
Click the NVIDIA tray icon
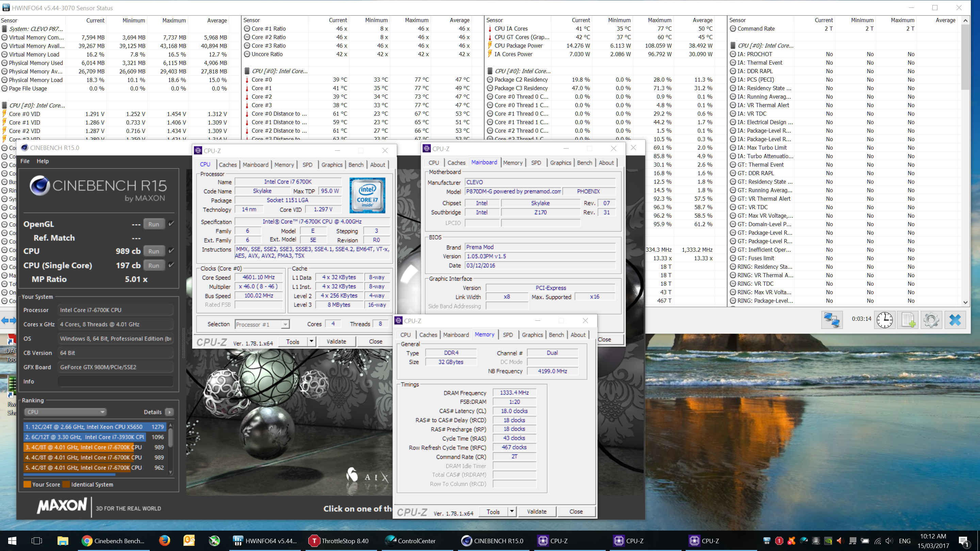(x=828, y=541)
